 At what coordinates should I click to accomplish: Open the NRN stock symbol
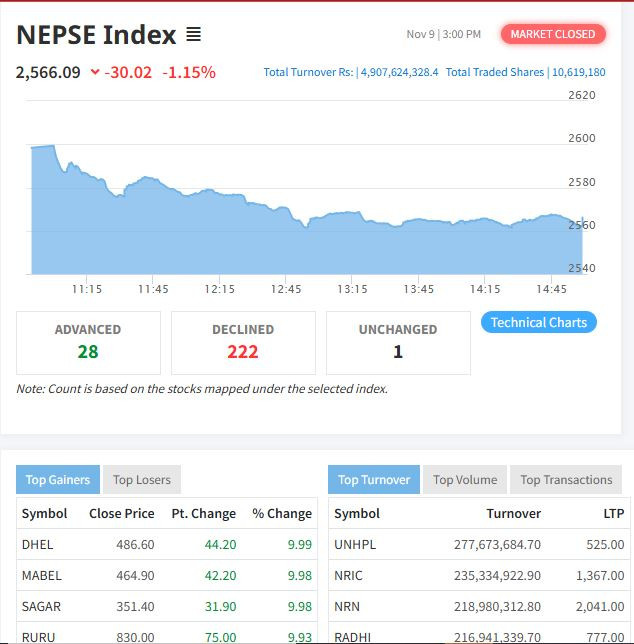tap(348, 607)
